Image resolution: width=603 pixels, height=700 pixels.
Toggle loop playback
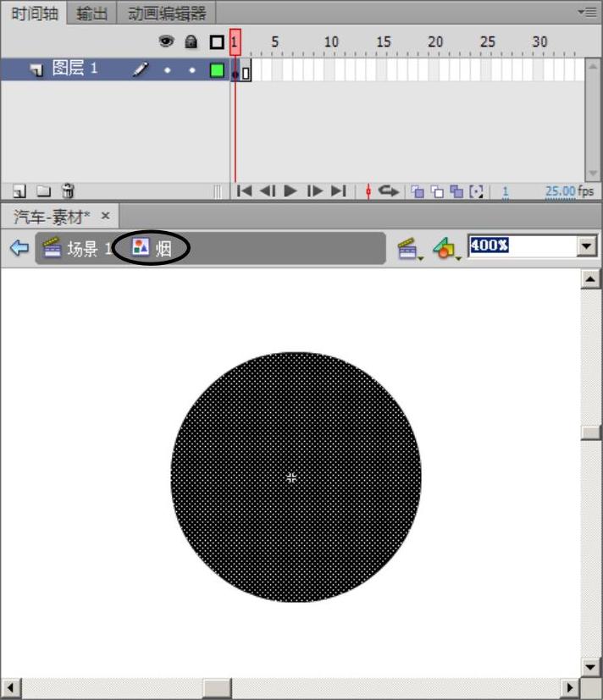pyautogui.click(x=389, y=191)
